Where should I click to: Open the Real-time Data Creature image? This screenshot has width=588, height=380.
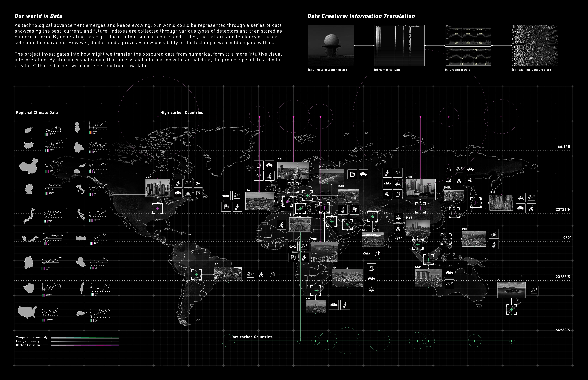click(x=535, y=46)
